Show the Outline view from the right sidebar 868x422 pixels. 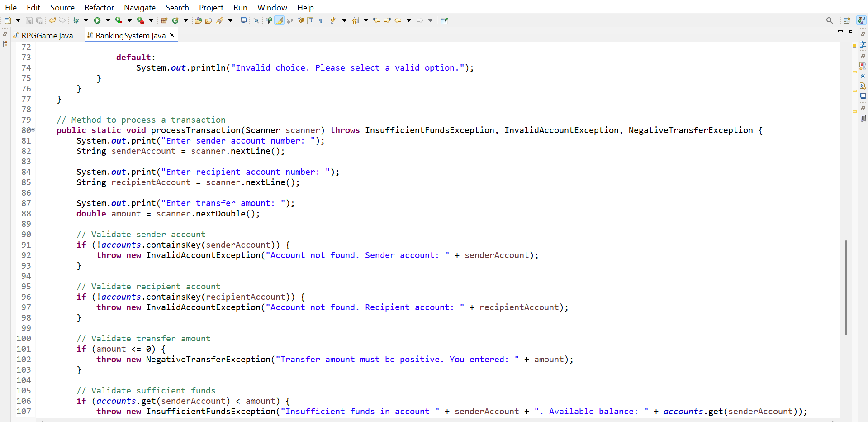[863, 44]
